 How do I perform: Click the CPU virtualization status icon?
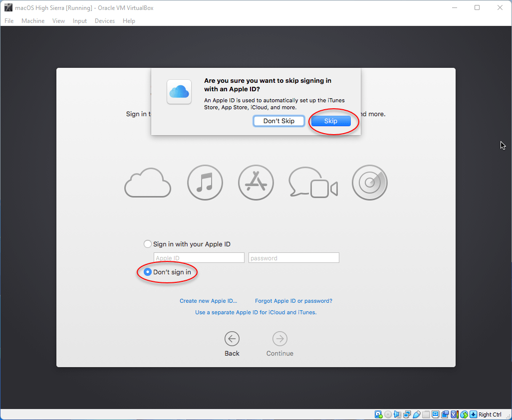[455, 415]
